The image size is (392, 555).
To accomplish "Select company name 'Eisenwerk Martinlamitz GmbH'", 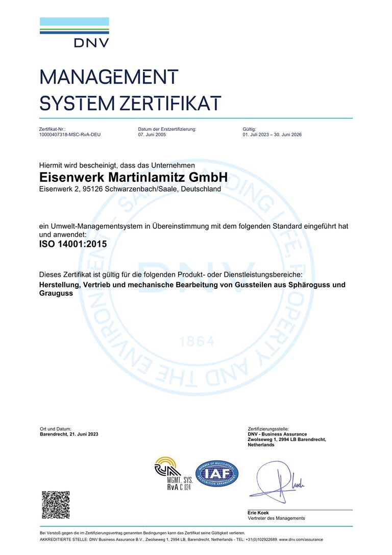I will [x=133, y=177].
